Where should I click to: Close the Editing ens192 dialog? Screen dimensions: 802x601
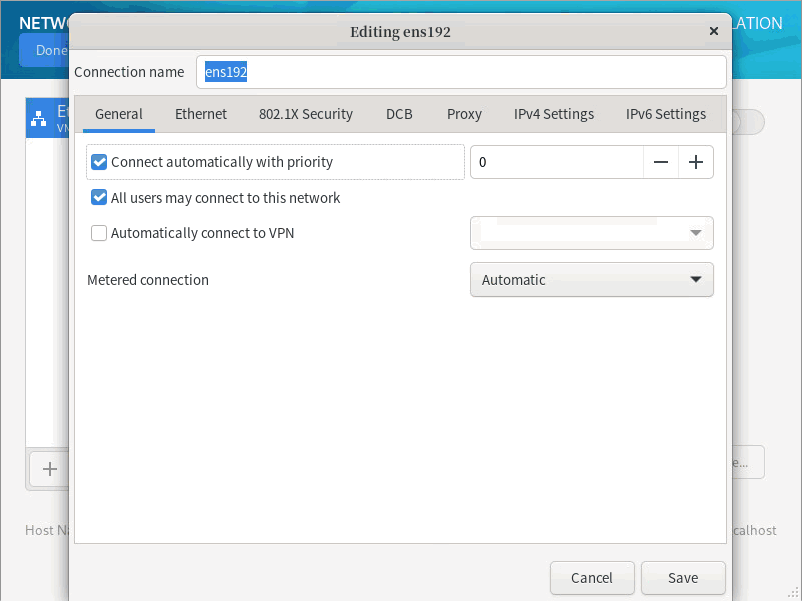click(x=714, y=31)
